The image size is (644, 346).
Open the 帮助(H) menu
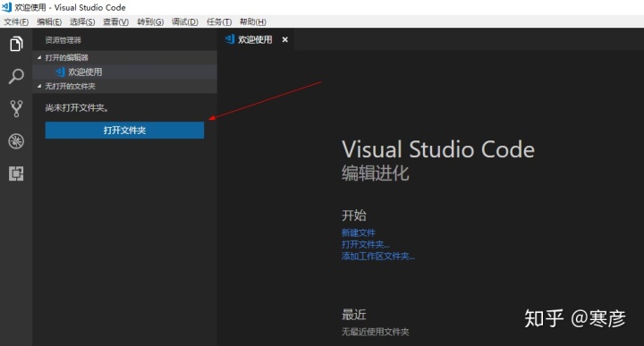(253, 21)
